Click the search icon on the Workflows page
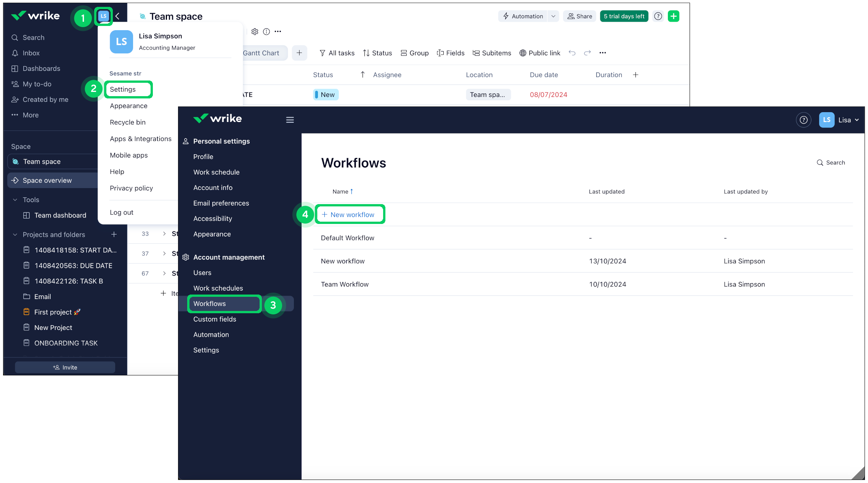This screenshot has width=868, height=483. tap(819, 163)
